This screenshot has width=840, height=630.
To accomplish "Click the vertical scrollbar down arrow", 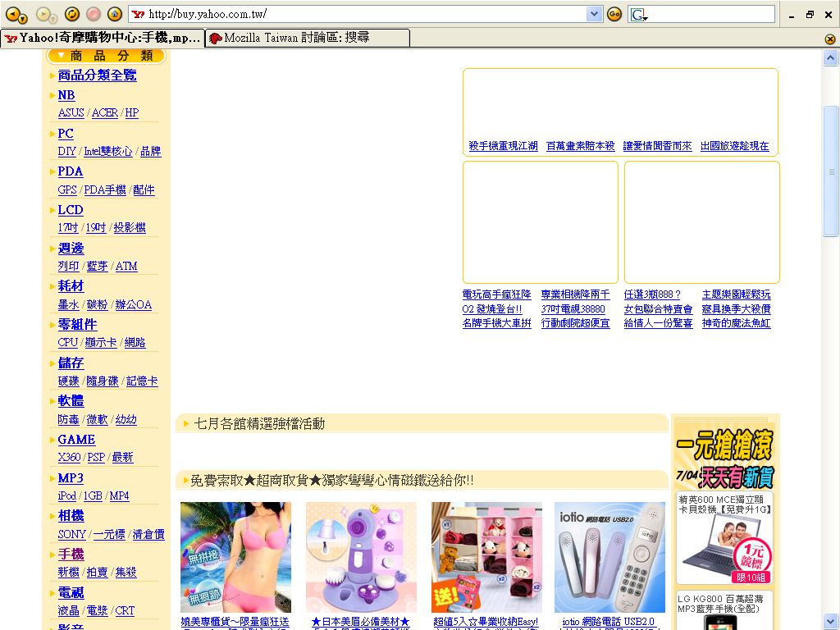I will click(830, 621).
